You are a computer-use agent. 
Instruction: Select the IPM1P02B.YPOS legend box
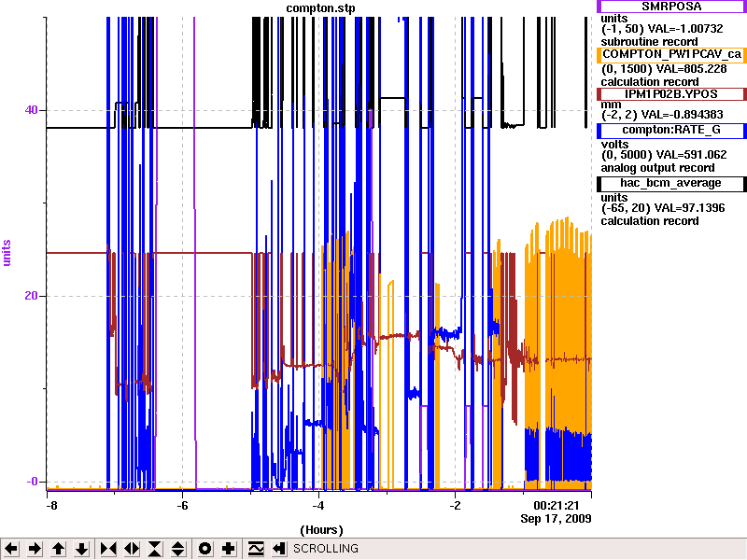(670, 94)
